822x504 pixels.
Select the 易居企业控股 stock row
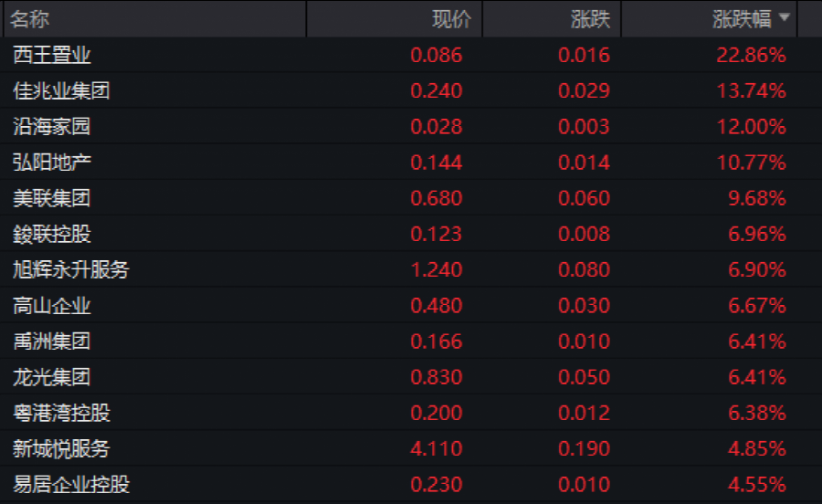(x=411, y=485)
